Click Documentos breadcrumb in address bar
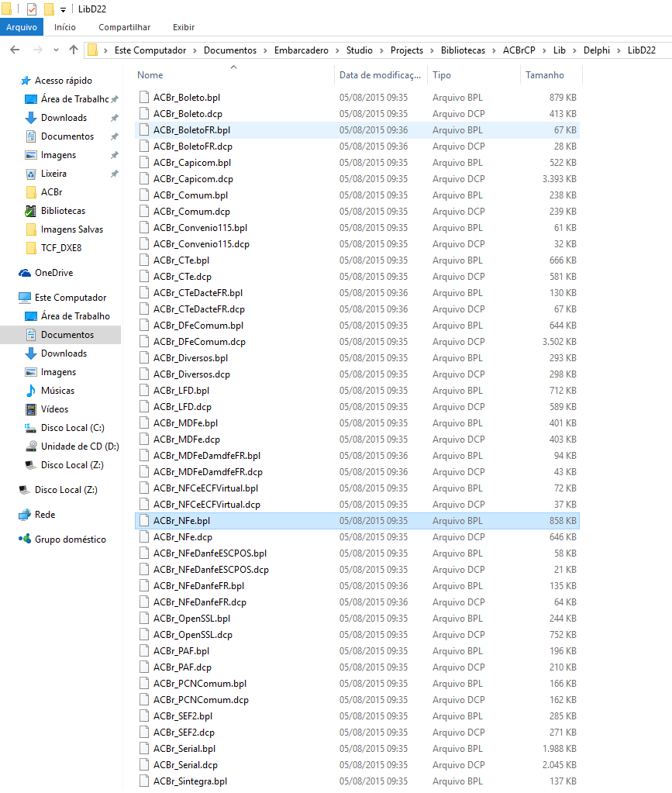The height and width of the screenshot is (793, 672). [x=230, y=50]
